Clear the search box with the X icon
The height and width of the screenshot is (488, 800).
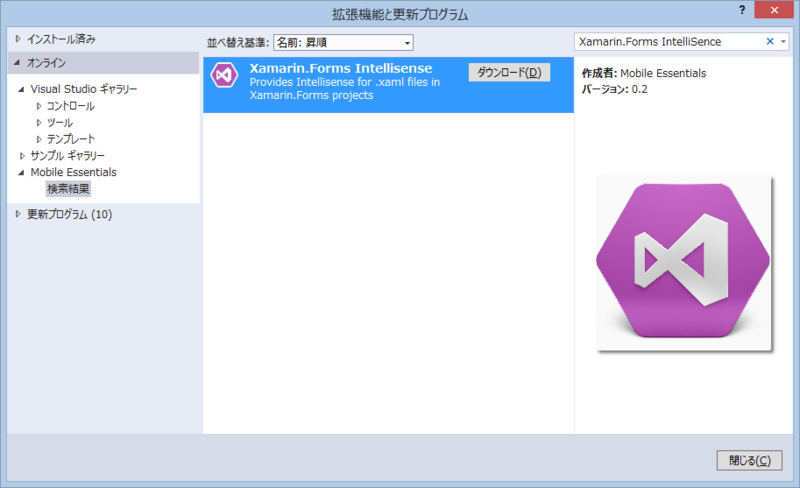(x=770, y=41)
